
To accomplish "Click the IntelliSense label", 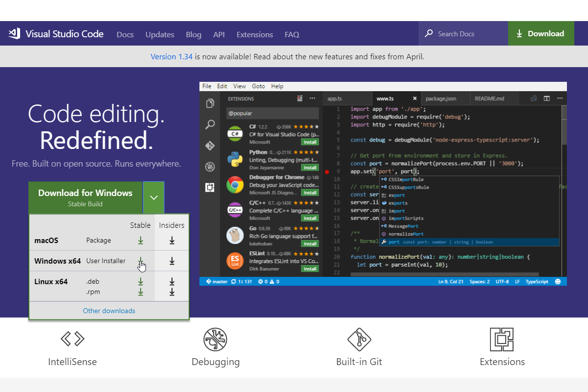I will coord(73,362).
